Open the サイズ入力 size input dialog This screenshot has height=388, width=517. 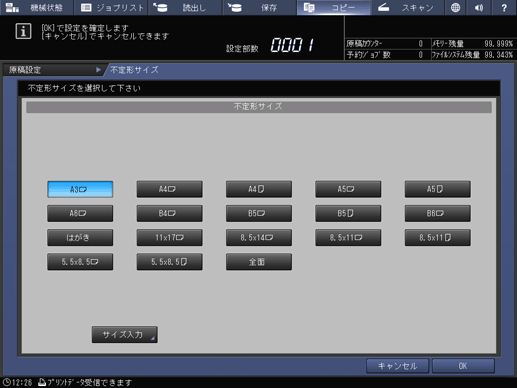pyautogui.click(x=125, y=334)
